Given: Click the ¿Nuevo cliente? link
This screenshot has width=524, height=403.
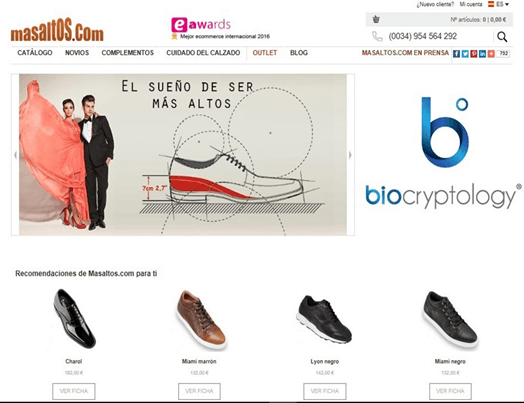Looking at the screenshot, I should click(x=435, y=4).
